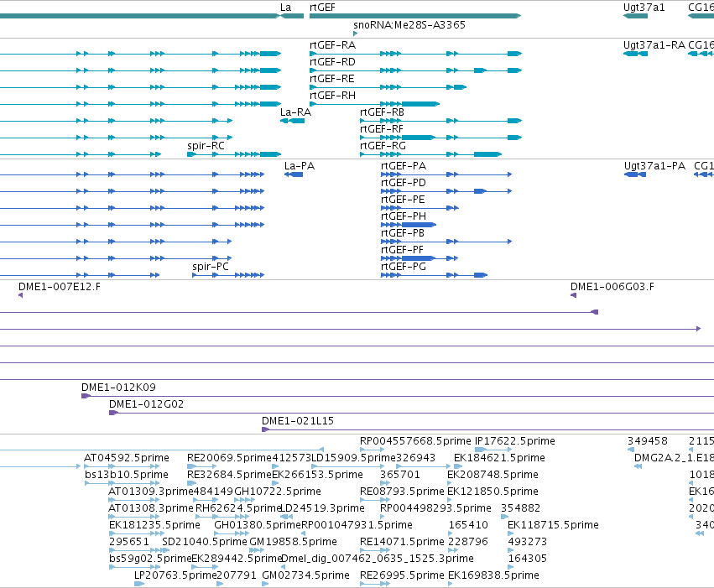
Task: Click the La-PA protein label
Action: point(300,165)
